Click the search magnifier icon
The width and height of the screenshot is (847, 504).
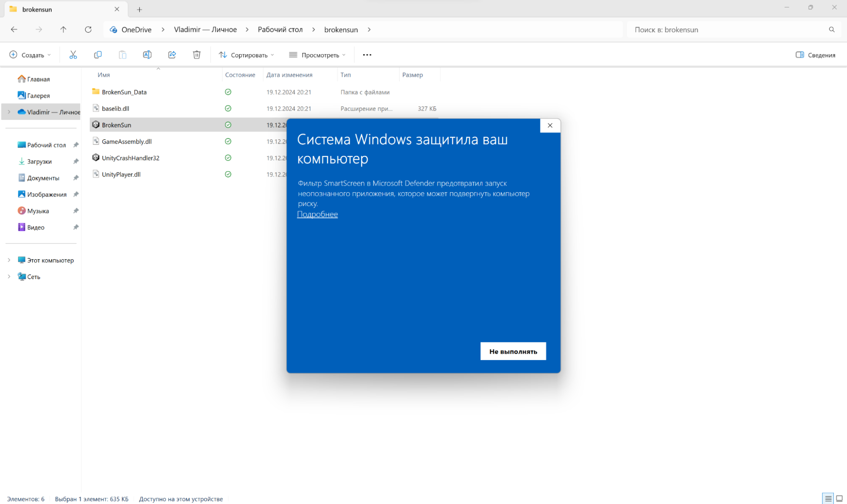point(832,30)
